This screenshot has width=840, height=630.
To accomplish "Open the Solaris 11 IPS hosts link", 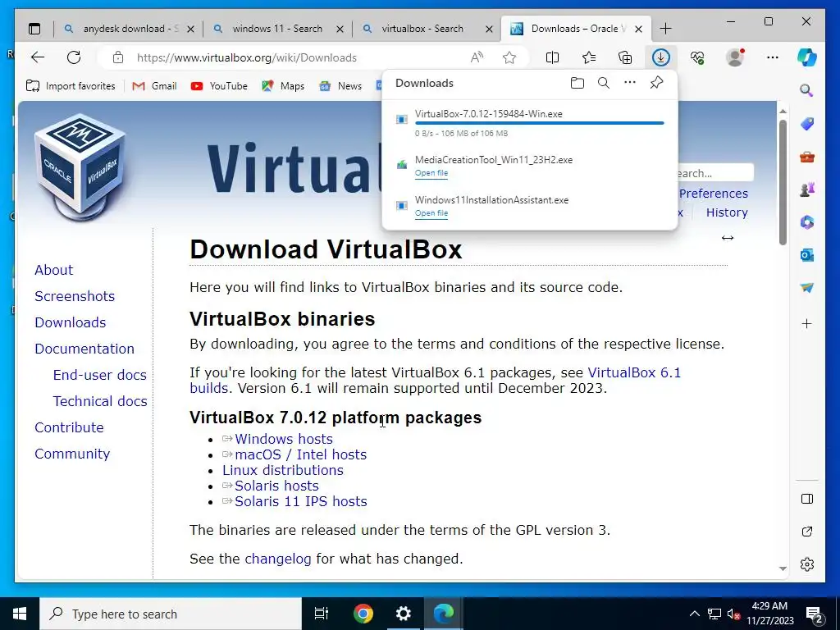I will click(x=300, y=501).
